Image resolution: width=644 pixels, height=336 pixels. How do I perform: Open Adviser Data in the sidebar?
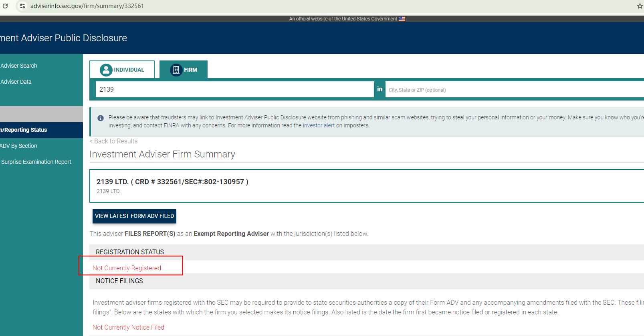click(16, 82)
